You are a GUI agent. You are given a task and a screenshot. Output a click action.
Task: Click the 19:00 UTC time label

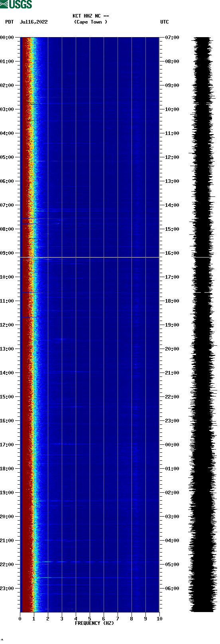click(172, 325)
